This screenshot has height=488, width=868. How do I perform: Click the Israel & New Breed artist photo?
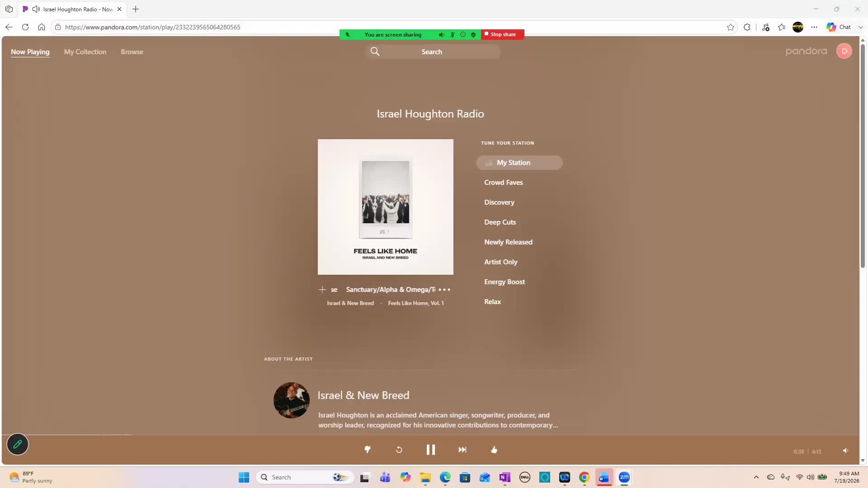[x=292, y=400]
